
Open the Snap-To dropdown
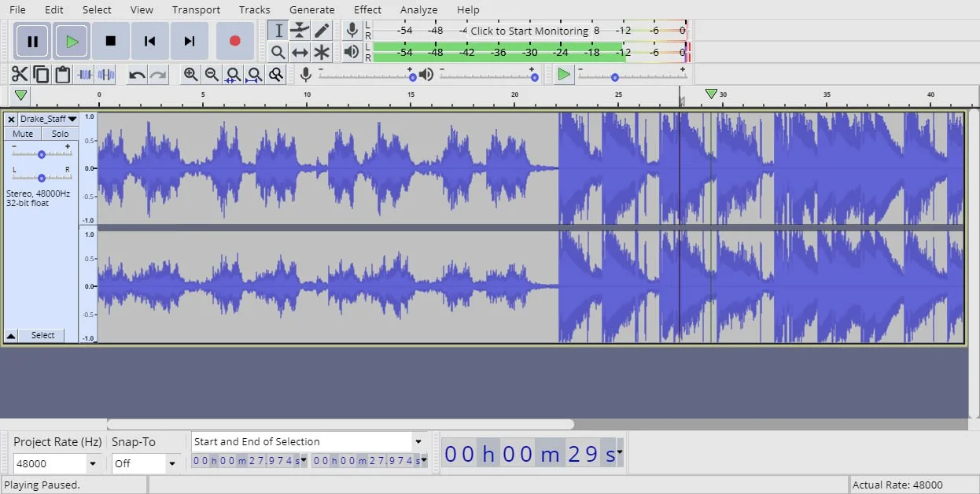(x=171, y=464)
